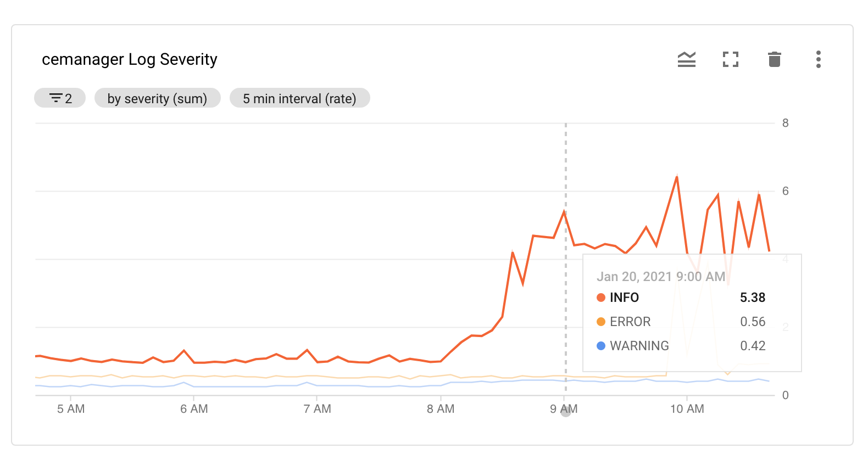
Task: Click the 'cemanager Log Severity' chart title
Action: [x=130, y=59]
